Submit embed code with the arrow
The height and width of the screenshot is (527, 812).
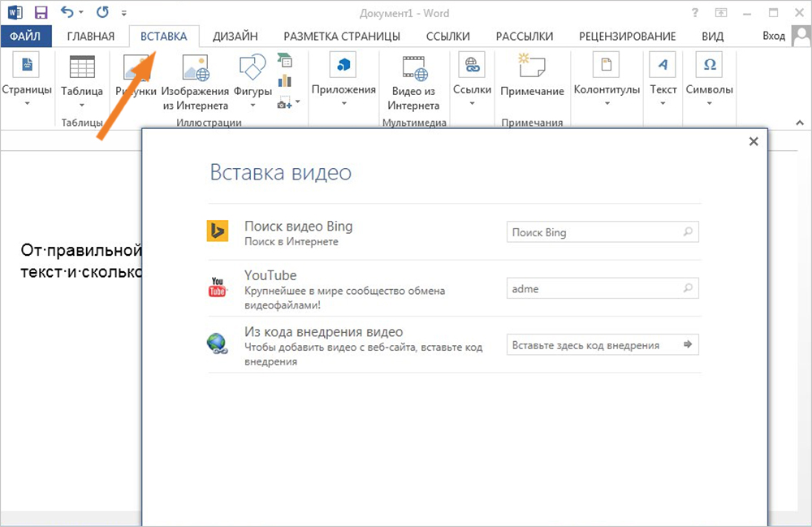pos(688,344)
